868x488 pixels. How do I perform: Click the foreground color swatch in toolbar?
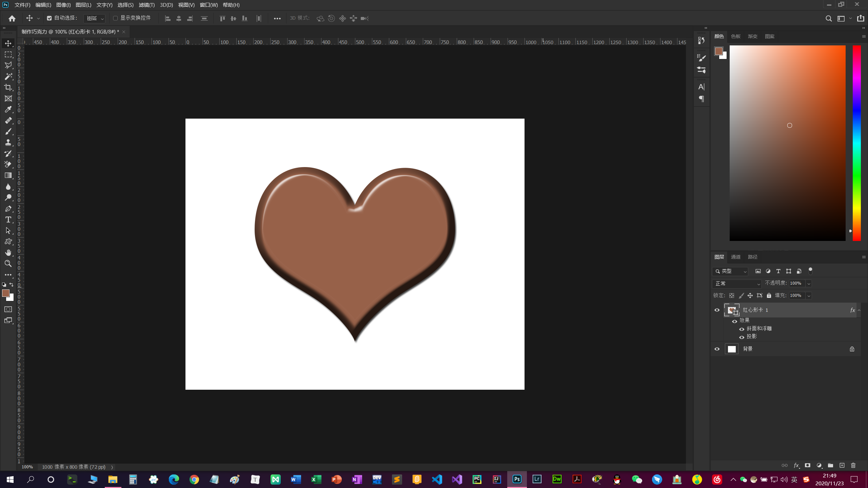pos(6,293)
